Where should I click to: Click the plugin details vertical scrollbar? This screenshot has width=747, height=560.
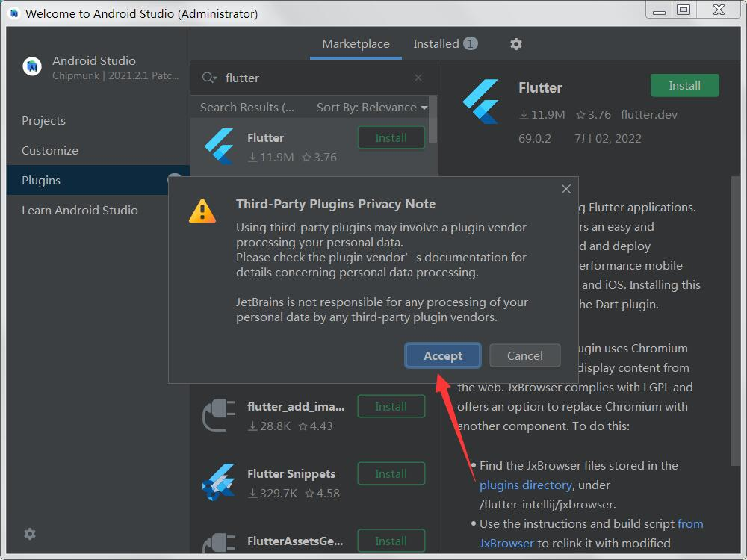pyautogui.click(x=735, y=320)
